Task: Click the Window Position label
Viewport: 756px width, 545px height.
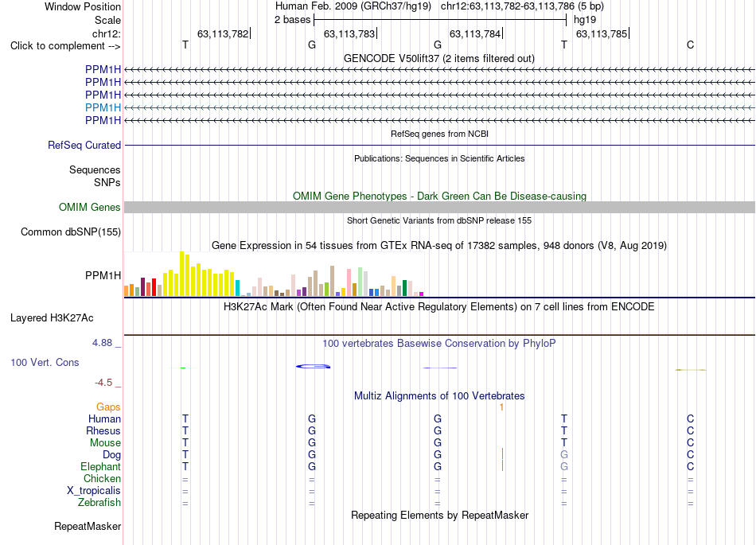Action: (83, 6)
